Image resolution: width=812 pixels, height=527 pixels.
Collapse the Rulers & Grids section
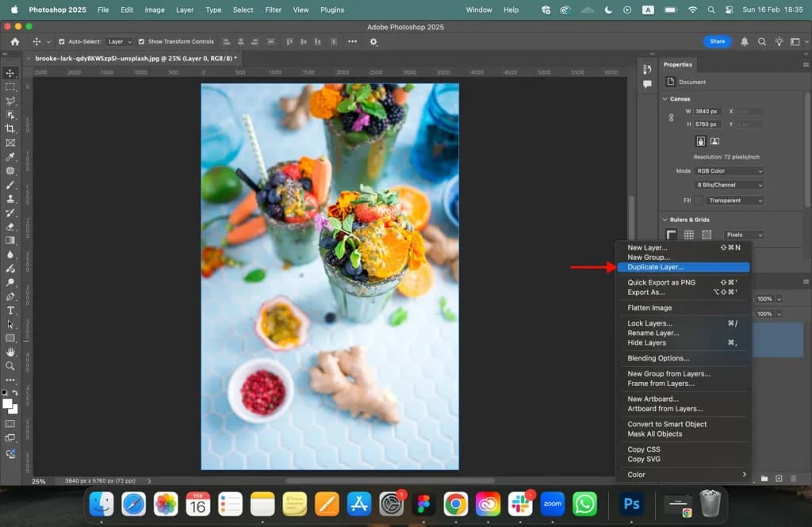pyautogui.click(x=665, y=220)
